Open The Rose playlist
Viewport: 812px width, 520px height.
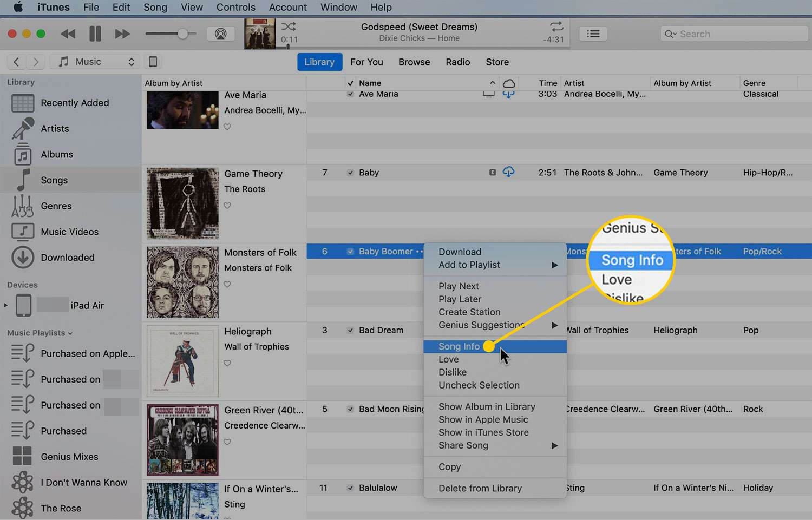coord(70,508)
